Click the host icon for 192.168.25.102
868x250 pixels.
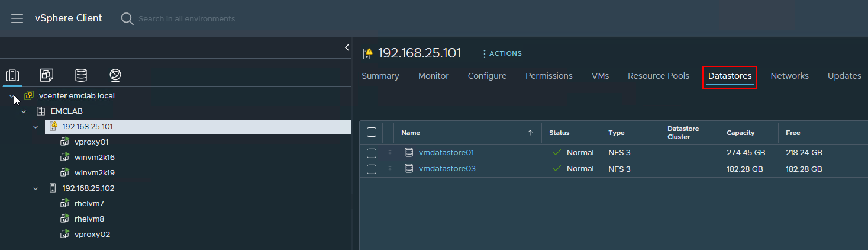tap(53, 188)
